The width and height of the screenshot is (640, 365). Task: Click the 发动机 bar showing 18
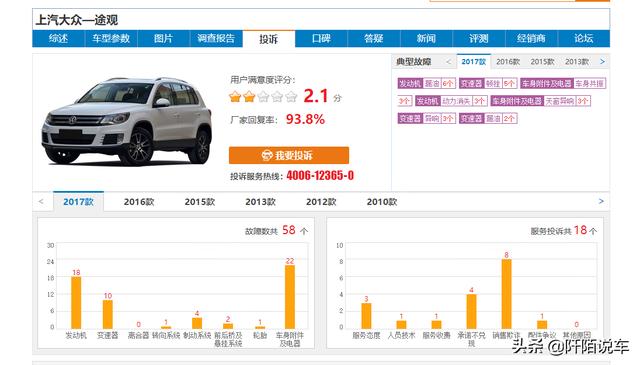pos(76,303)
